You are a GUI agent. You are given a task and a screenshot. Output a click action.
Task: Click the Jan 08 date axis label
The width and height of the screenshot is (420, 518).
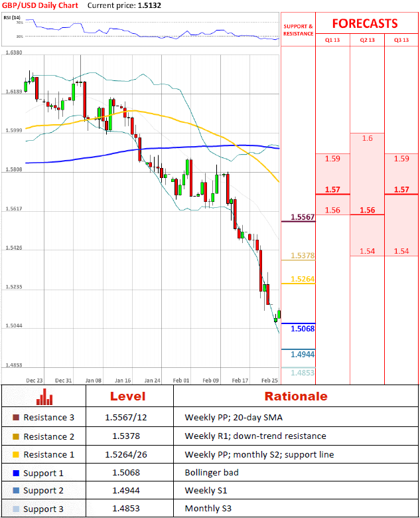(94, 381)
